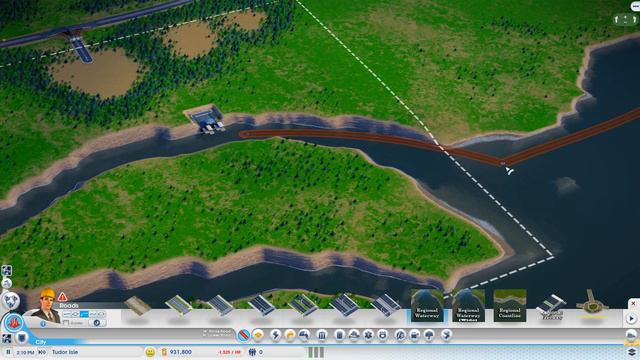Screen dimensions: 640x360
Task: Toggle the guides checkbox under Roads
Action: [66, 323]
